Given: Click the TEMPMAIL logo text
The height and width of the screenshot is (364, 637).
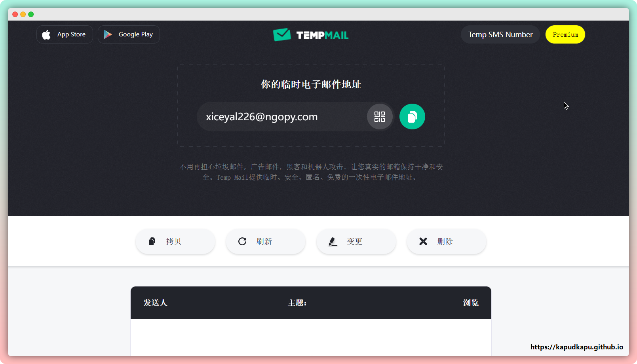Looking at the screenshot, I should (x=322, y=35).
